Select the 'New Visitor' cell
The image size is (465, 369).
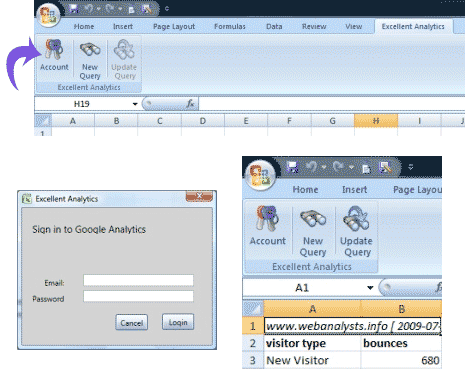pyautogui.click(x=312, y=360)
